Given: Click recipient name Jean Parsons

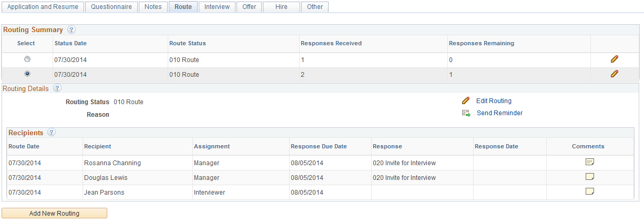Looking at the screenshot, I should (x=104, y=193).
